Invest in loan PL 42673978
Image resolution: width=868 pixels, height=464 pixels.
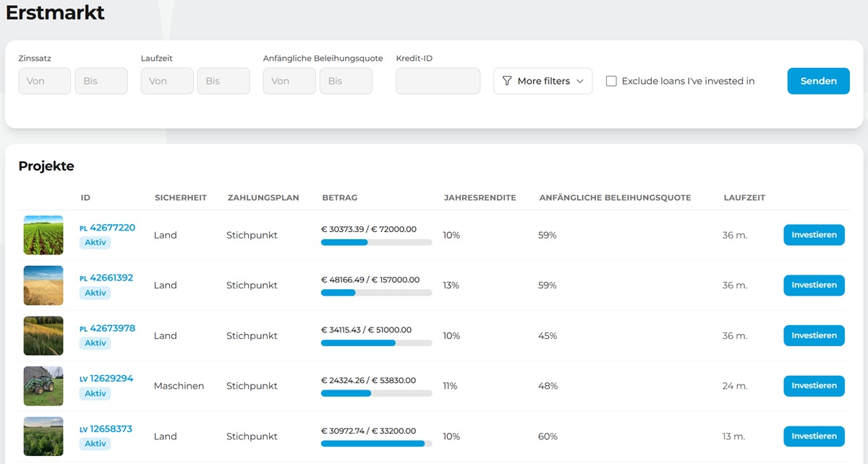coord(814,335)
